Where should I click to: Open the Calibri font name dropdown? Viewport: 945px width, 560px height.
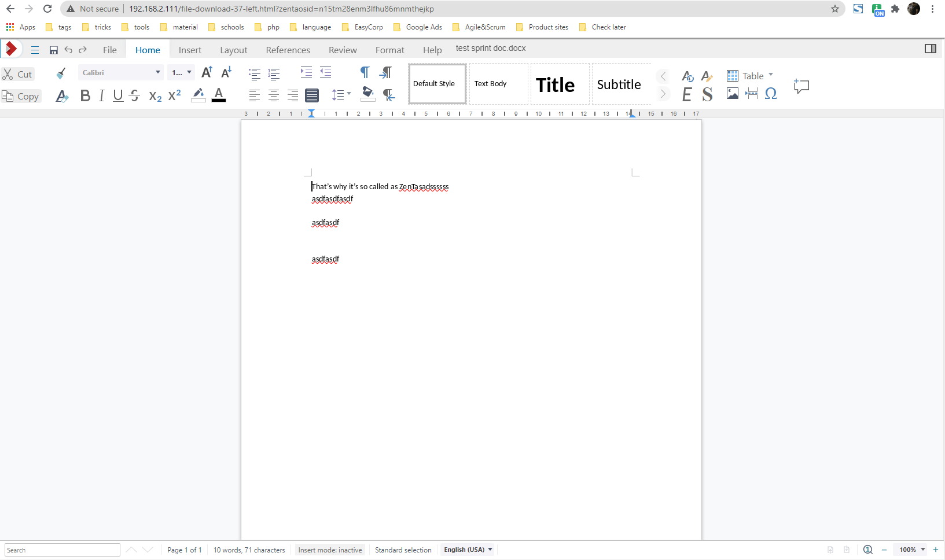[x=157, y=73]
